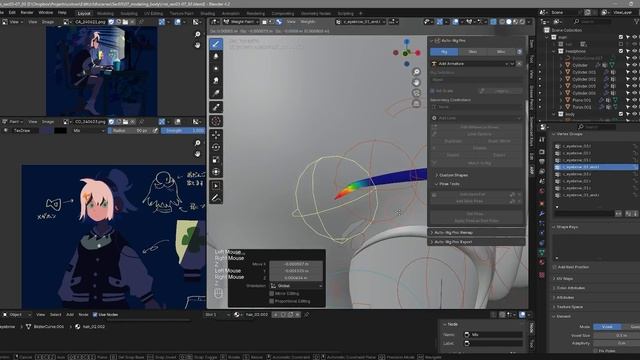Select Misc tab in Auto-Rig Pro panel
The width and height of the screenshot is (640, 360).
(x=501, y=52)
